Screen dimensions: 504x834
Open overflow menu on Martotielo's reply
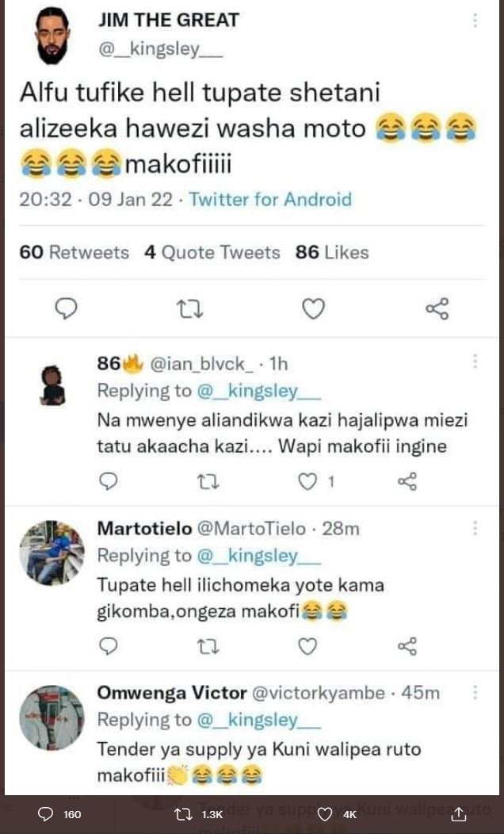click(475, 528)
